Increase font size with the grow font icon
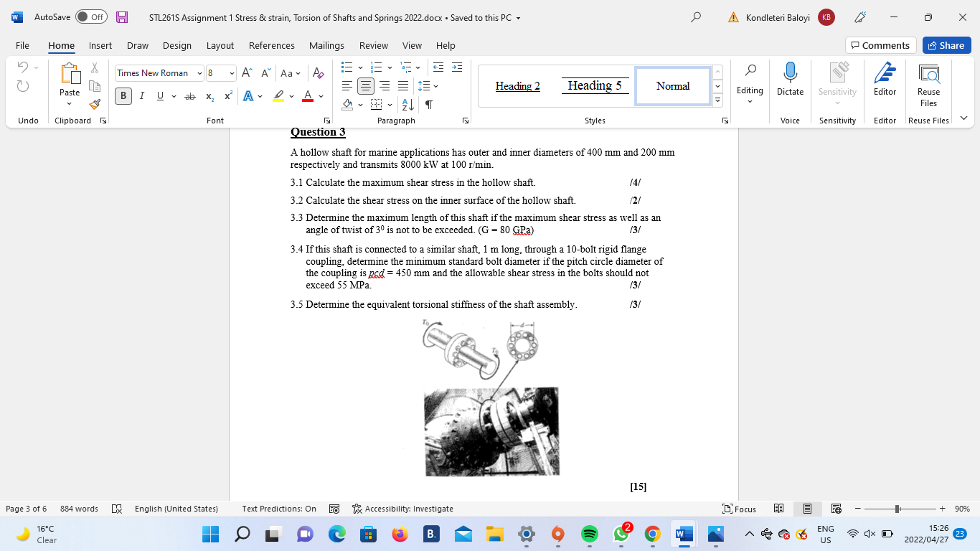 coord(247,73)
